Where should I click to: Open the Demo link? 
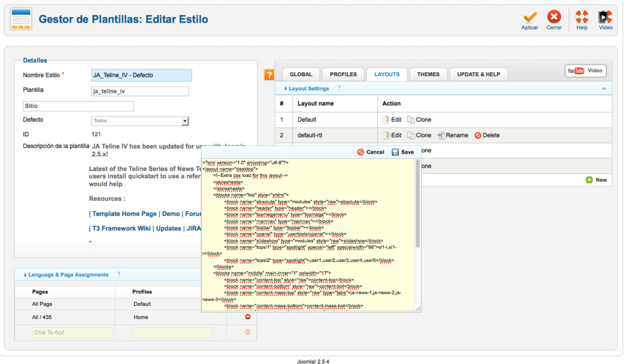tap(171, 214)
